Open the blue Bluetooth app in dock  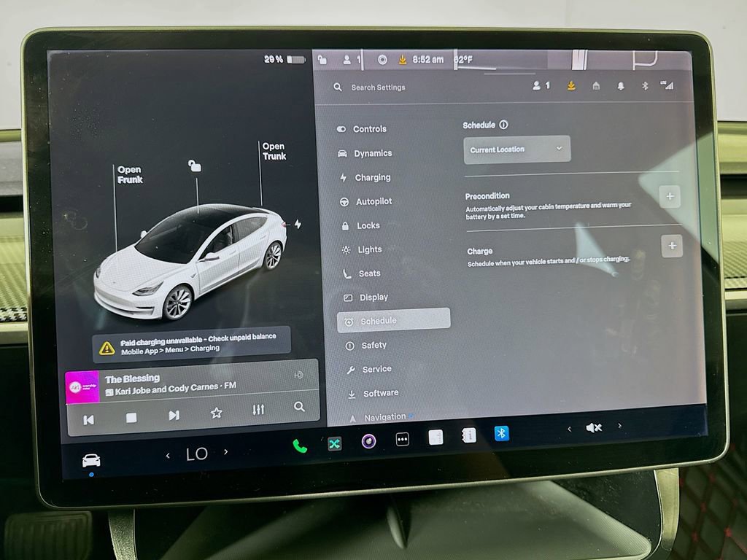click(x=501, y=433)
